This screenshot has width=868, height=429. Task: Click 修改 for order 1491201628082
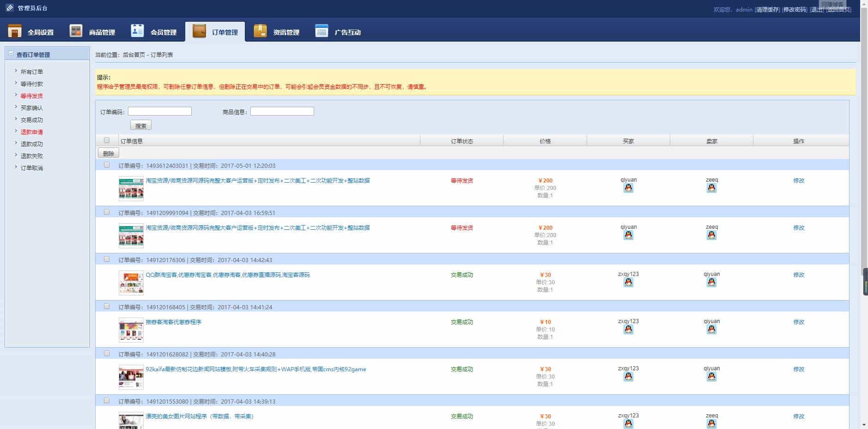click(799, 369)
